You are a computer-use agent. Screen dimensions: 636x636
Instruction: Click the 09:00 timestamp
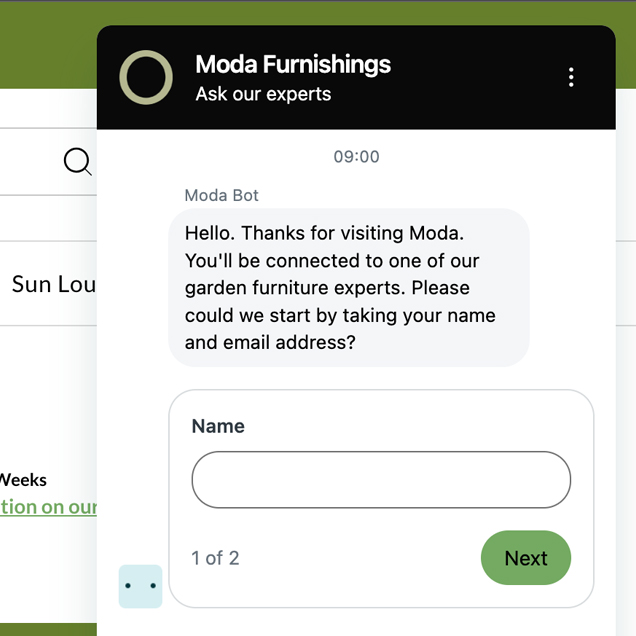click(356, 157)
